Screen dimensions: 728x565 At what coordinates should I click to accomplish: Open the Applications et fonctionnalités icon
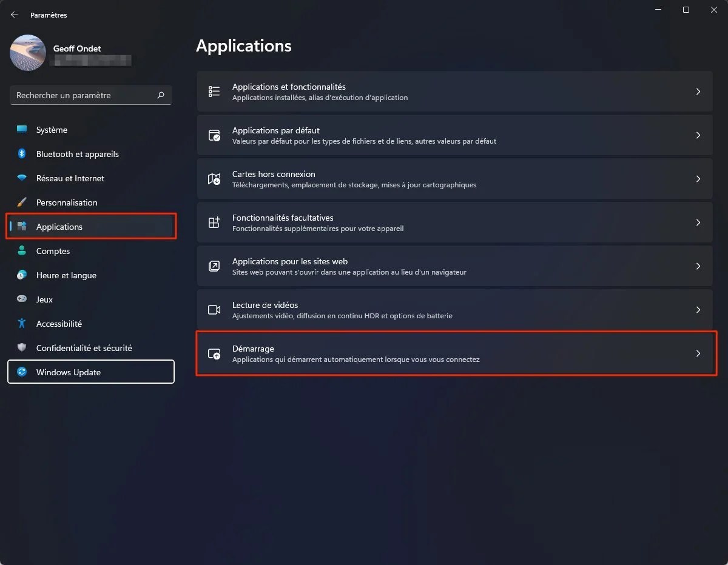click(214, 91)
